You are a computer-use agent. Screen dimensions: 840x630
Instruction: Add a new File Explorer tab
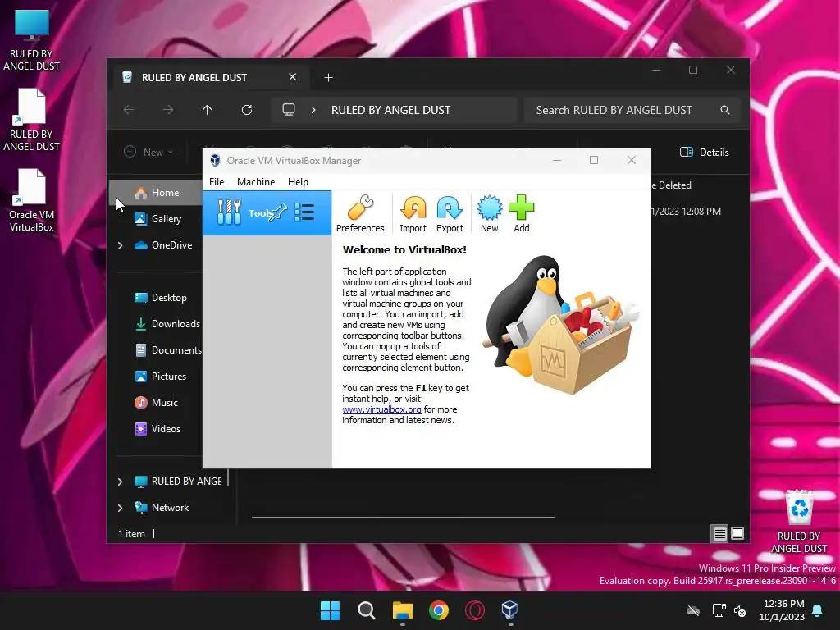(328, 78)
